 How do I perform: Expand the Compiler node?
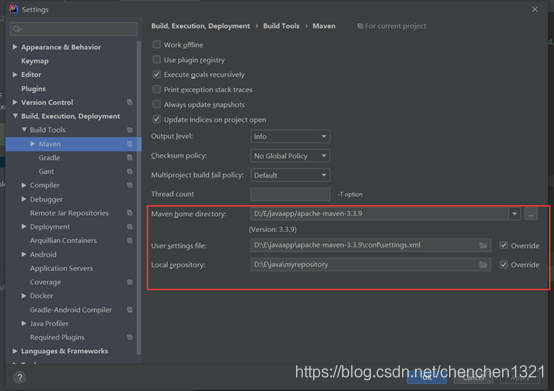point(24,185)
